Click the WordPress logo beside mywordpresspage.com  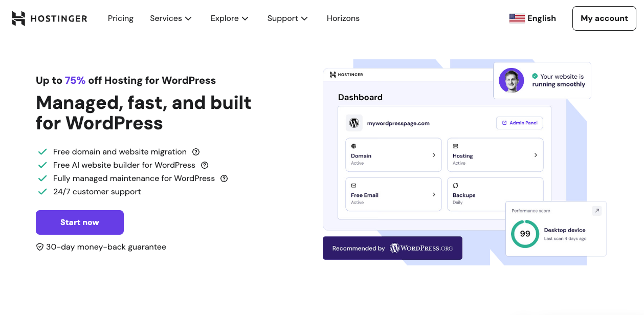tap(354, 123)
